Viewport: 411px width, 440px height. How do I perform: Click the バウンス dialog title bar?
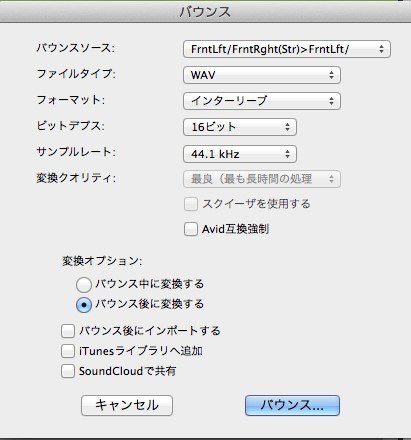(205, 12)
